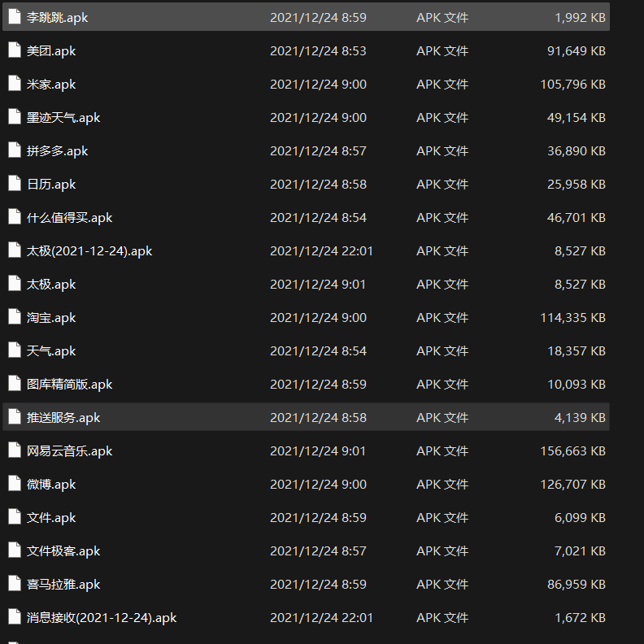The width and height of the screenshot is (644, 644).
Task: Select the file named 文件.apk
Action: 51,517
